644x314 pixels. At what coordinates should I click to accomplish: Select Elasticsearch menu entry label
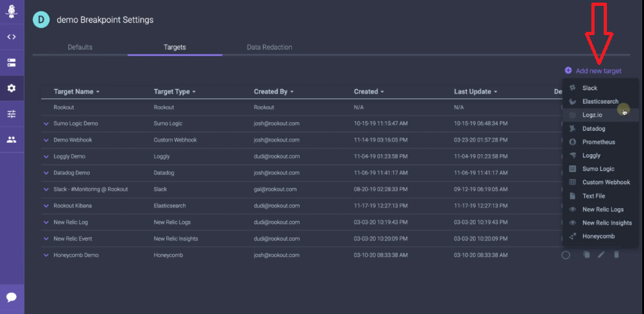[x=600, y=101]
